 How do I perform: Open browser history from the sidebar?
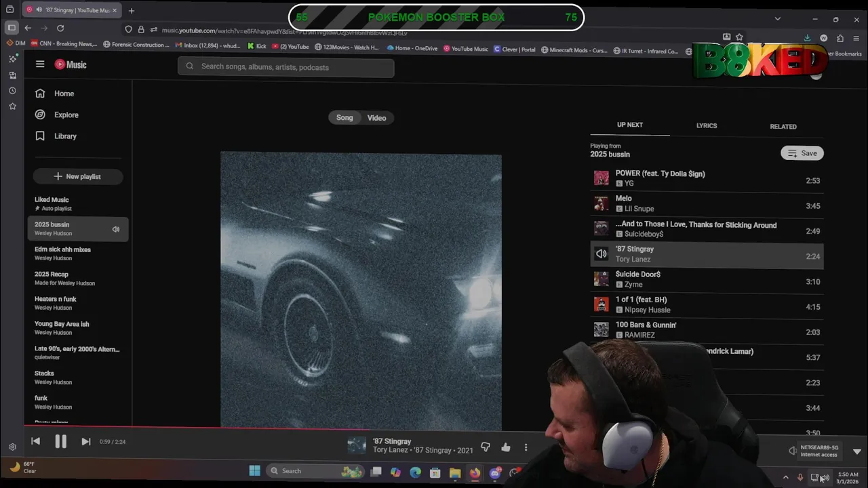pos(12,91)
